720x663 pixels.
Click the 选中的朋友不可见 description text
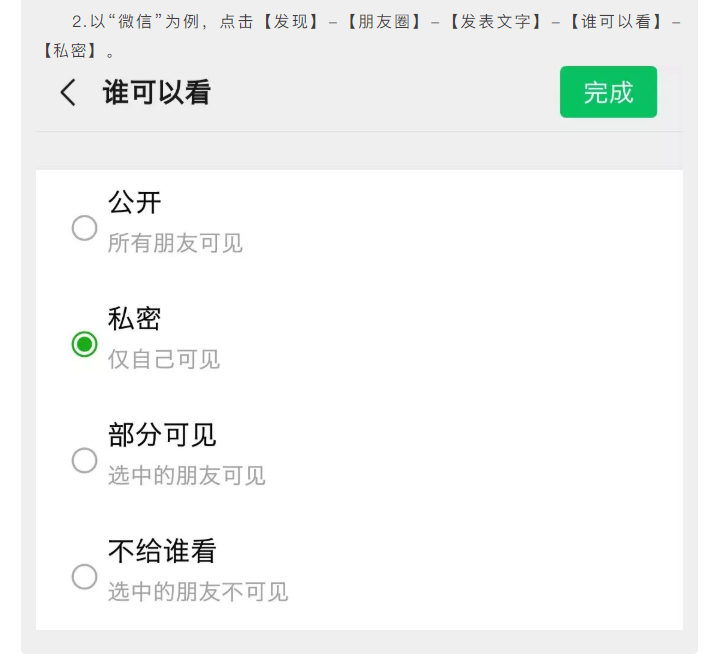[198, 591]
